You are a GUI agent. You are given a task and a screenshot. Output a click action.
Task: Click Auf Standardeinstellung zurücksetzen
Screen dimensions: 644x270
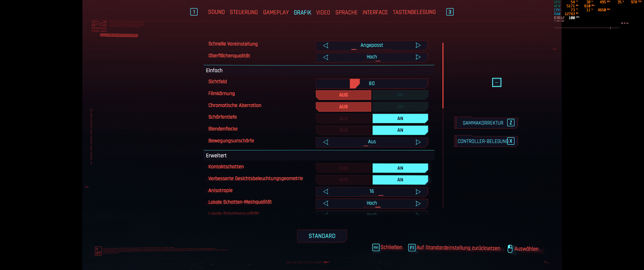pos(458,248)
